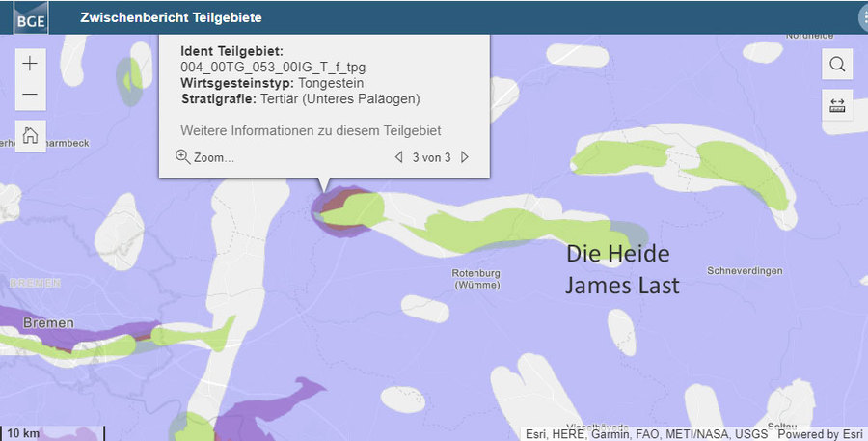Click the zoom out minus button
Viewport: 868px width, 441px height.
click(30, 95)
